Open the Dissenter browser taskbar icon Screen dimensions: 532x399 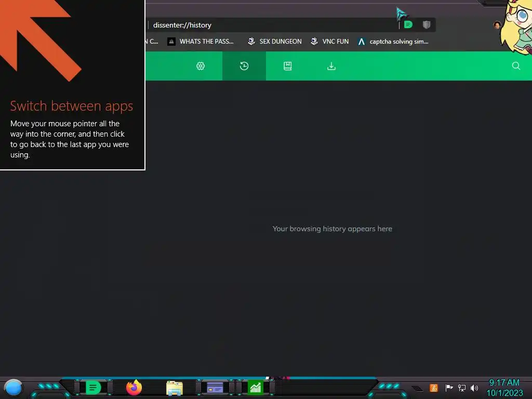94,388
